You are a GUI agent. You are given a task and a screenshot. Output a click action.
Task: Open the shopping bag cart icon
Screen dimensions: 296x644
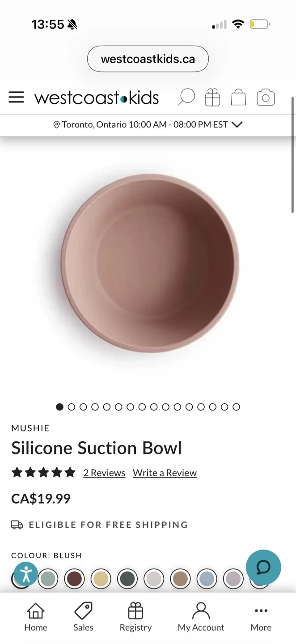click(238, 97)
